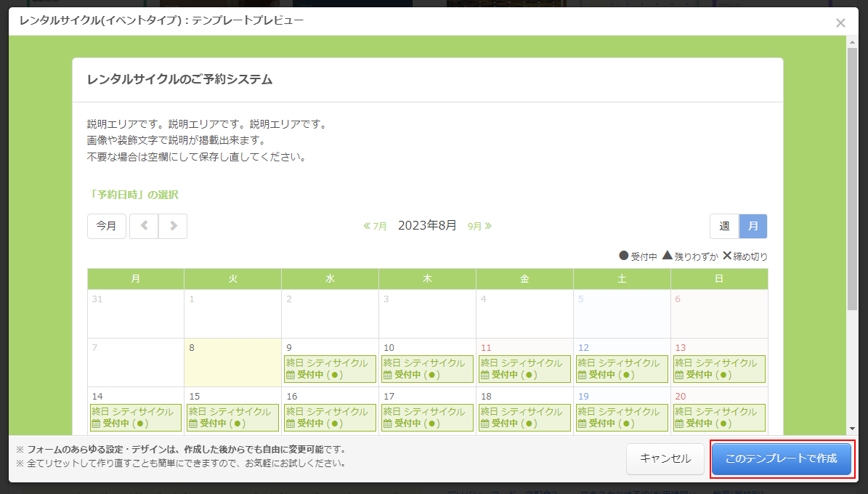The image size is (868, 494).
Task: Select the August 8 highlighted date cell
Action: [232, 363]
